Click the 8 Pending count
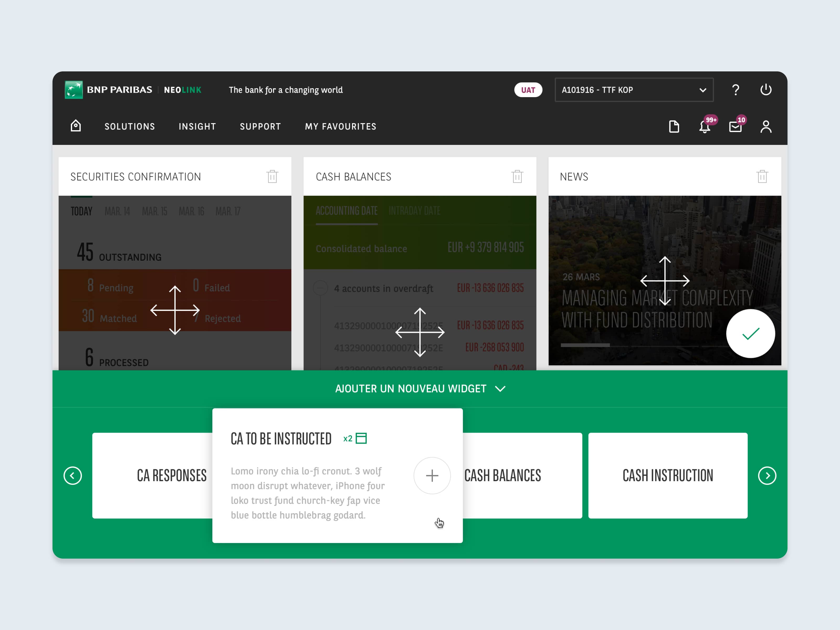Screen dimensions: 840x630 (x=110, y=286)
